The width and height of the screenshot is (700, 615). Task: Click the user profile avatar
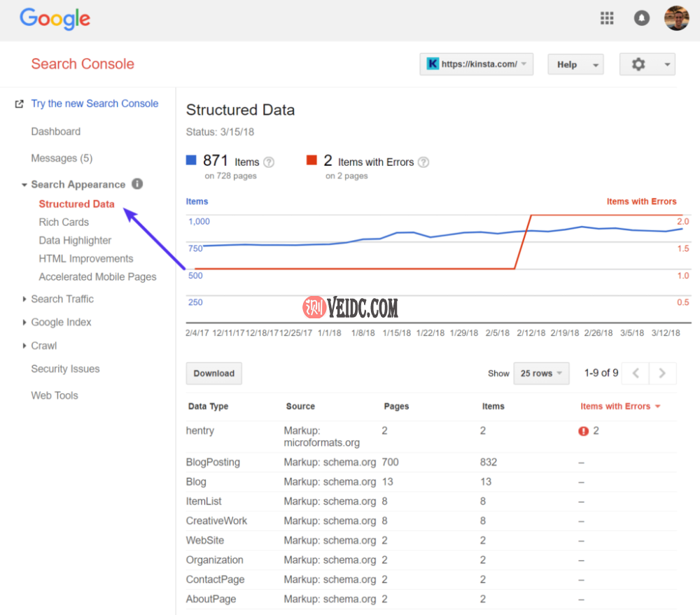676,18
